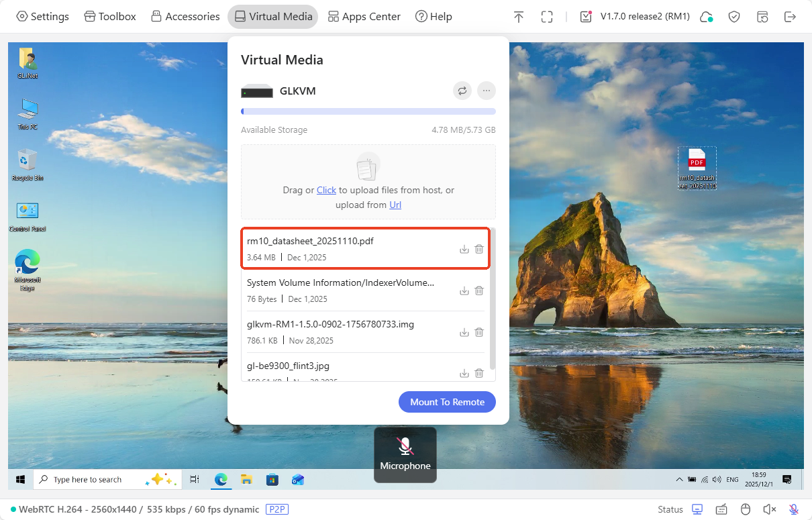Image resolution: width=812 pixels, height=520 pixels.
Task: Click the refresh icon next to GLKVM
Action: click(x=462, y=91)
